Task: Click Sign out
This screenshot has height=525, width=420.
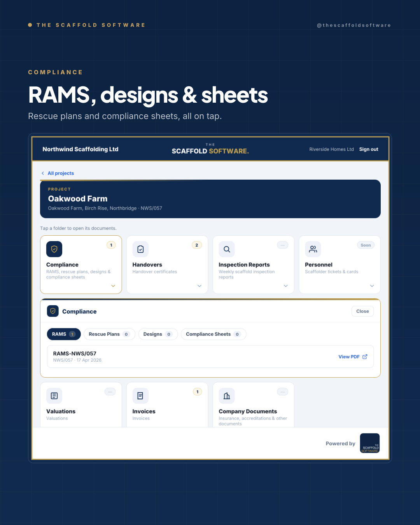Action: 369,149
